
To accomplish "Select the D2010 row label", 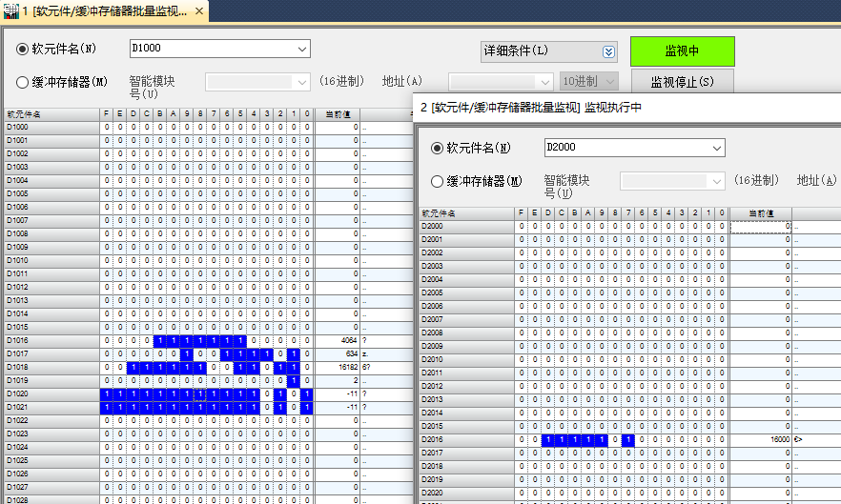I will click(466, 360).
